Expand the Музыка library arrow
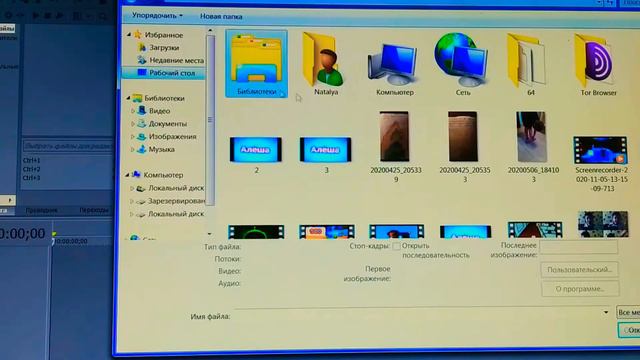640x360 pixels. click(x=133, y=150)
